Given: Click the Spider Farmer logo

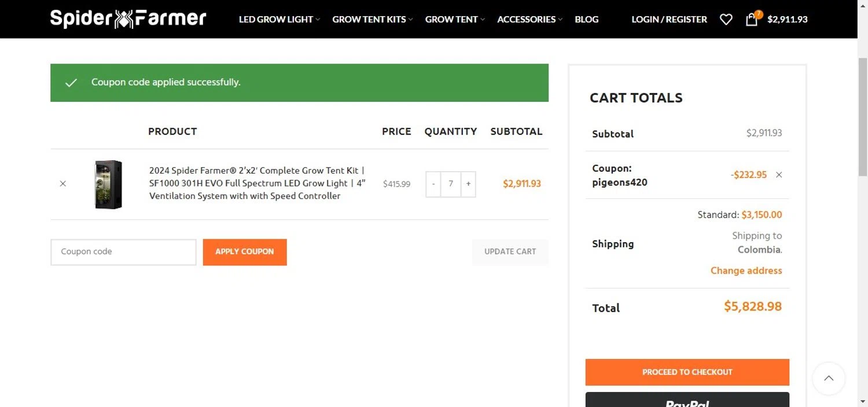Looking at the screenshot, I should 128,19.
